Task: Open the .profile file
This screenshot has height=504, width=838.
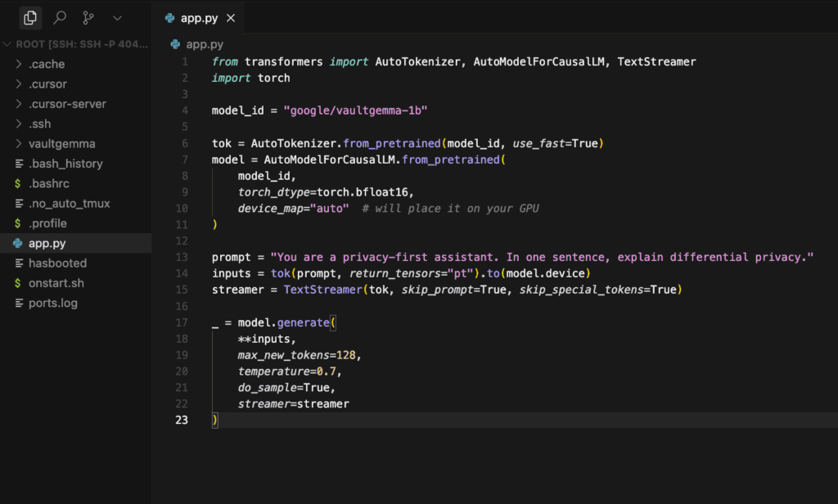Action: click(x=76, y=223)
